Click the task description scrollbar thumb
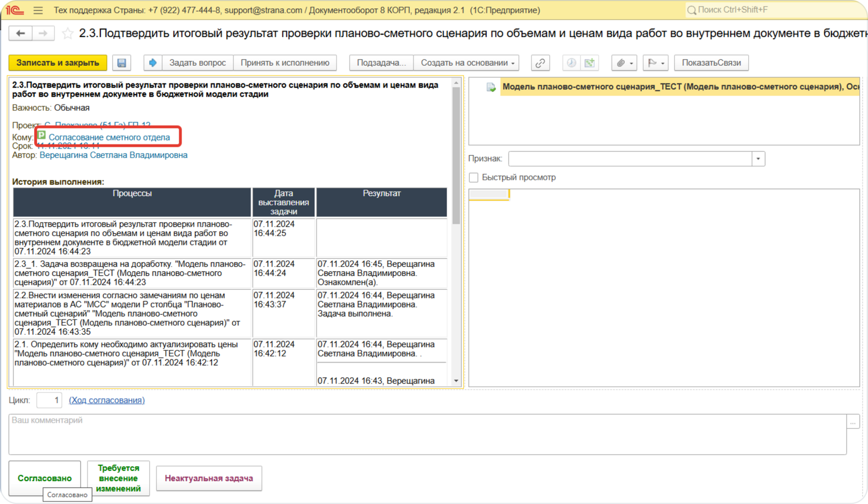 pyautogui.click(x=456, y=155)
